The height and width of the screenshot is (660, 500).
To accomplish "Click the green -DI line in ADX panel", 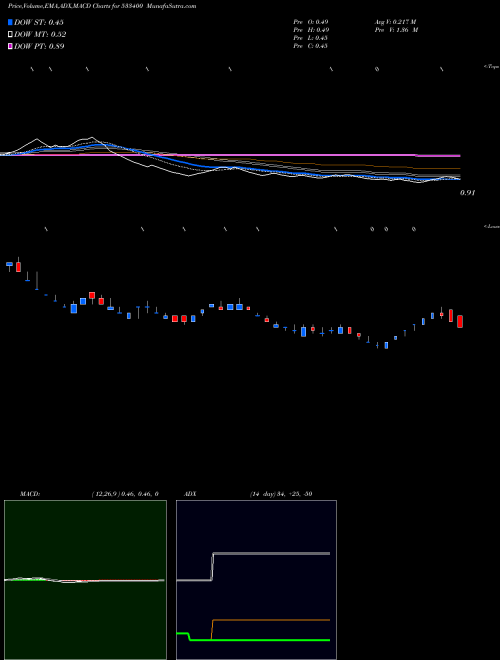I will click(x=260, y=640).
